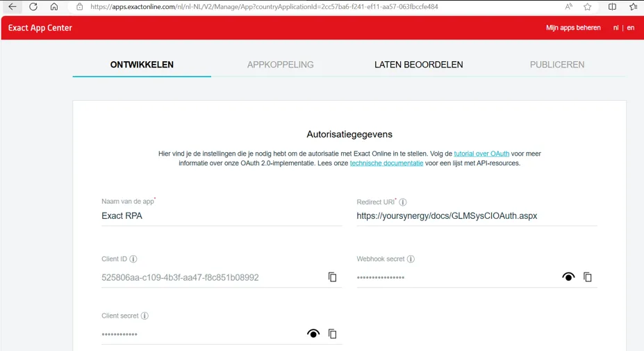Switch to the ONTWIKKELEN tab

142,65
